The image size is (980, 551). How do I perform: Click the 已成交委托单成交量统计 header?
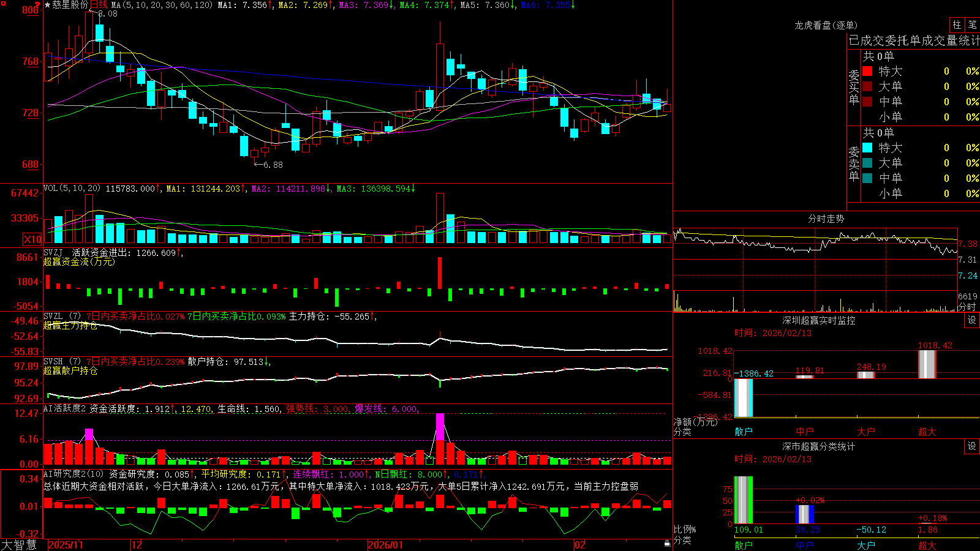click(x=914, y=40)
